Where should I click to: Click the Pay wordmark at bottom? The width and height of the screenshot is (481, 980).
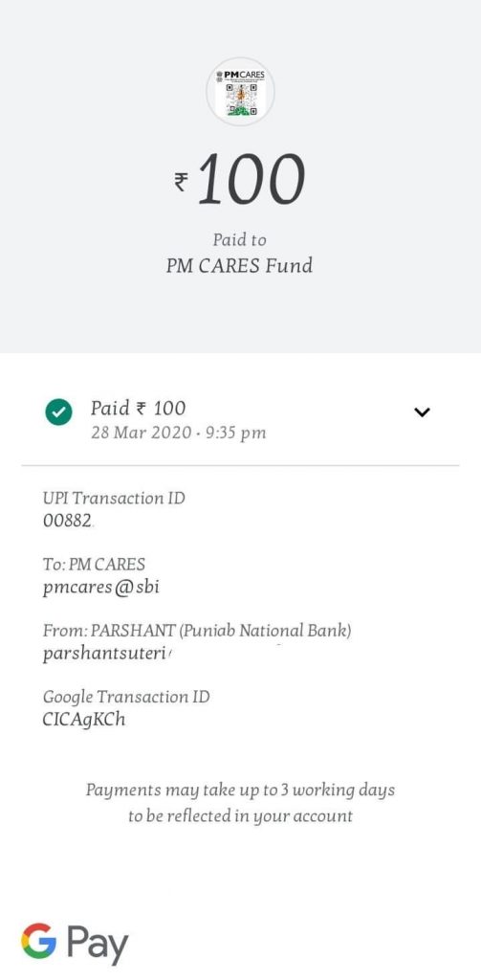pyautogui.click(x=97, y=944)
